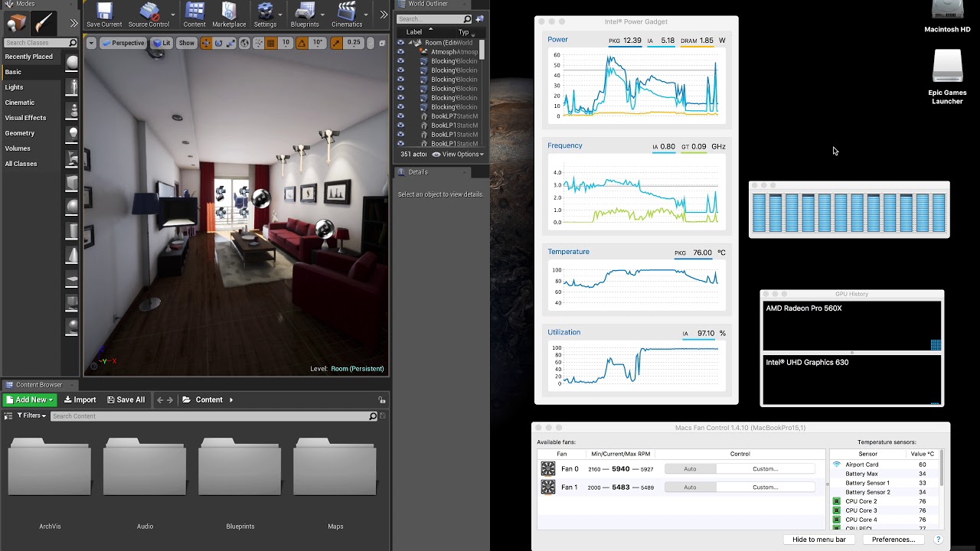
Task: Select the scale gizmo tool in viewport
Action: point(230,43)
